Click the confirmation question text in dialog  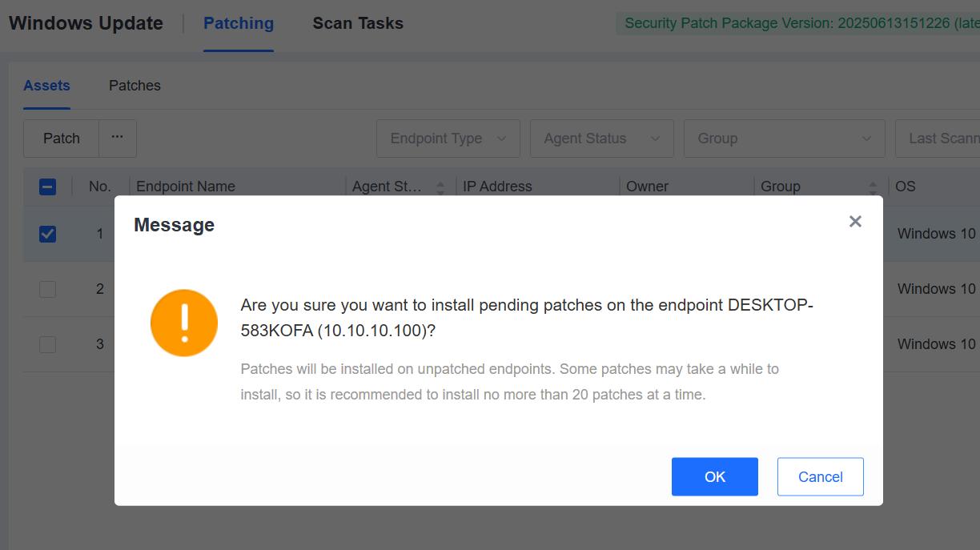[527, 318]
